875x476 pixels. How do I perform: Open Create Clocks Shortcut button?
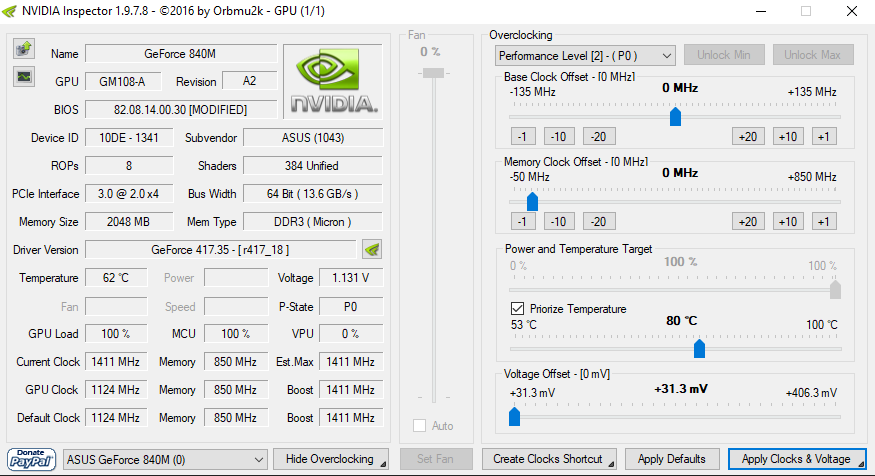[x=549, y=459]
